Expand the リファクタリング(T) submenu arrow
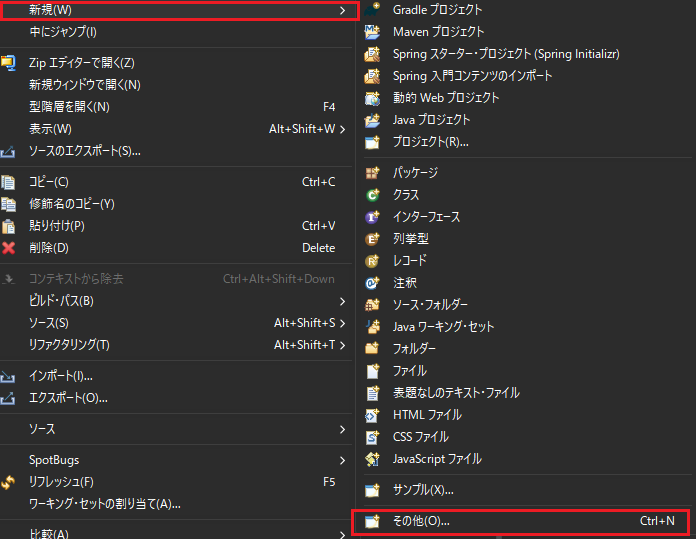Viewport: 696px width, 539px height. pyautogui.click(x=342, y=345)
